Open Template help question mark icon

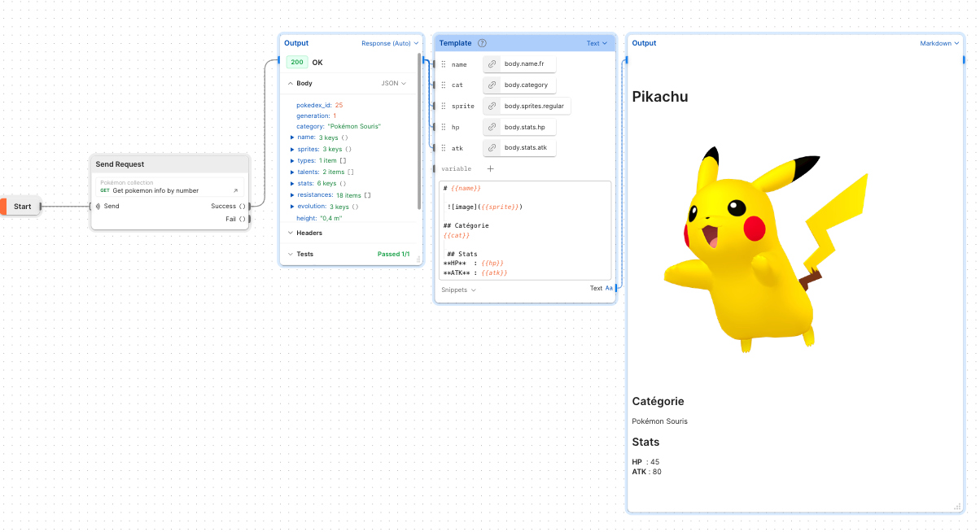point(482,43)
